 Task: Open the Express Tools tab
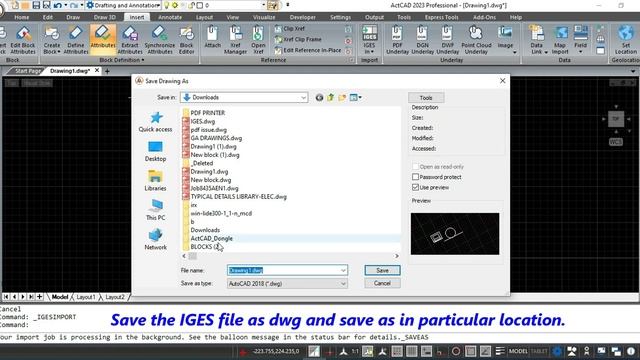click(441, 17)
